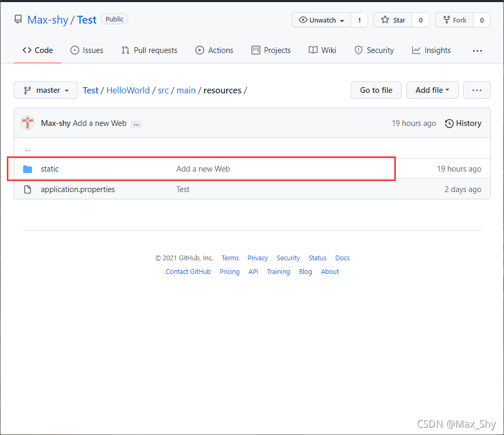This screenshot has width=504, height=435.
Task: Open the Projects tab
Action: click(x=271, y=50)
